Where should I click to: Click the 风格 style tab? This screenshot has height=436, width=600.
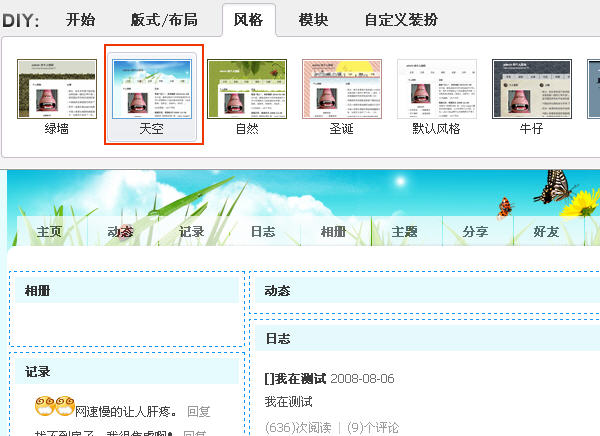248,19
